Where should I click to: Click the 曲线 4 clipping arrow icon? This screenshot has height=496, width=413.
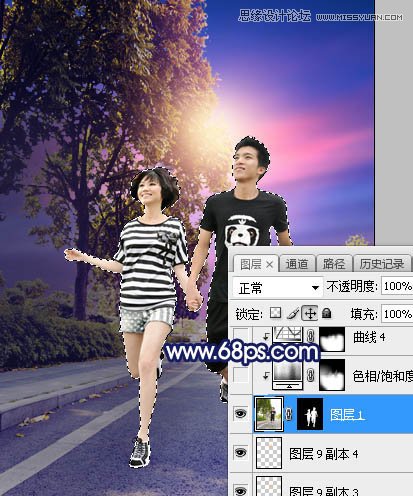click(265, 336)
